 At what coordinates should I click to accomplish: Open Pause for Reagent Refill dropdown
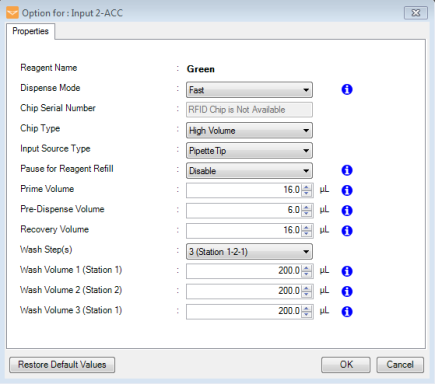249,171
